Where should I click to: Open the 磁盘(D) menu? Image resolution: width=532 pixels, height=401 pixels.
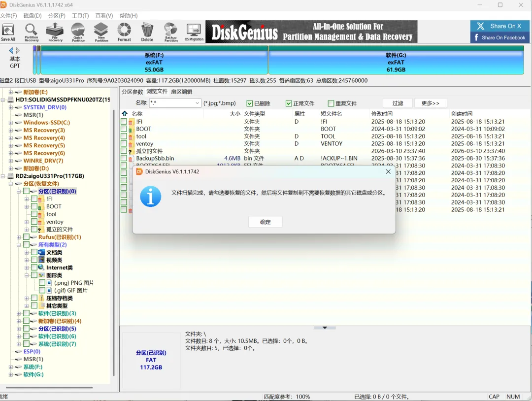pos(33,16)
